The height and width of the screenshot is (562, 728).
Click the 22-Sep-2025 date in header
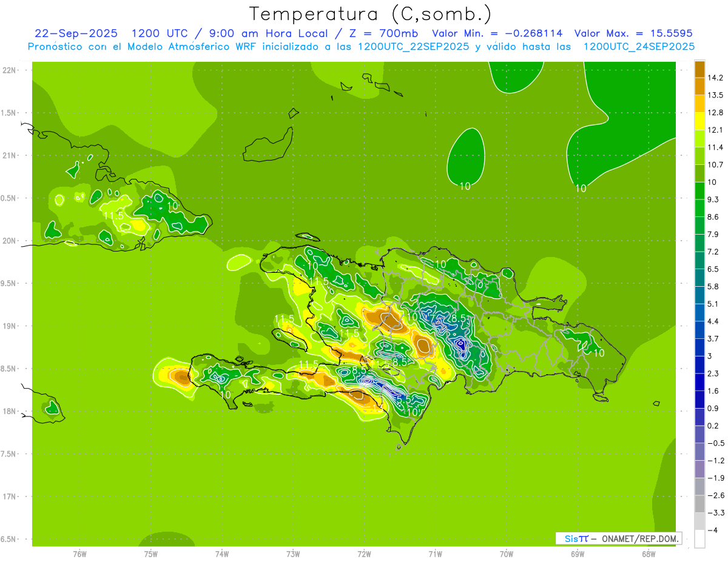76,33
